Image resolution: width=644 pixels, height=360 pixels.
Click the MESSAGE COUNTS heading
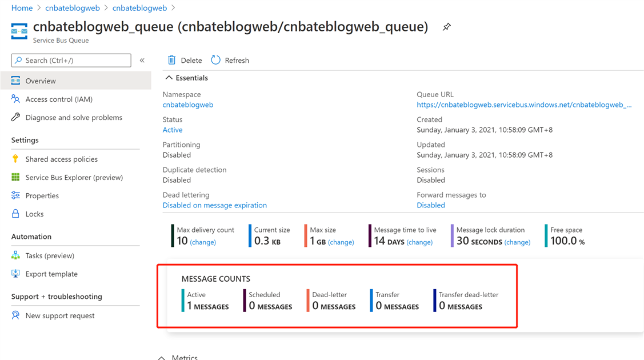point(215,279)
